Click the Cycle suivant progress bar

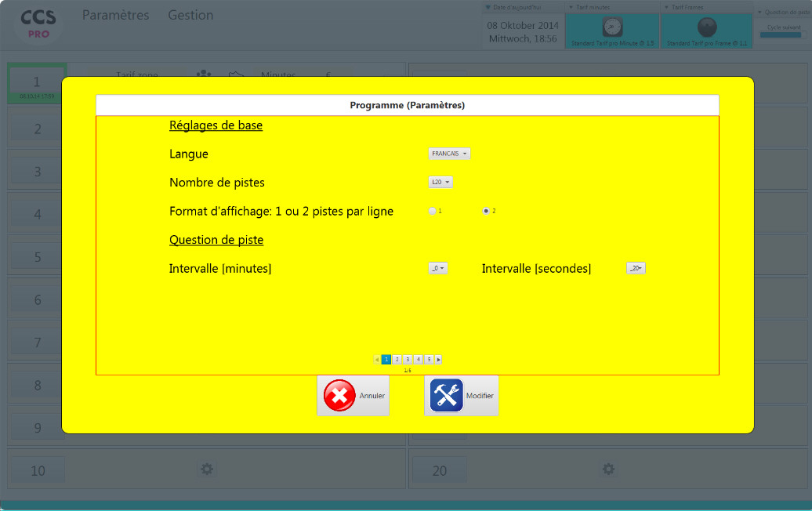point(781,34)
